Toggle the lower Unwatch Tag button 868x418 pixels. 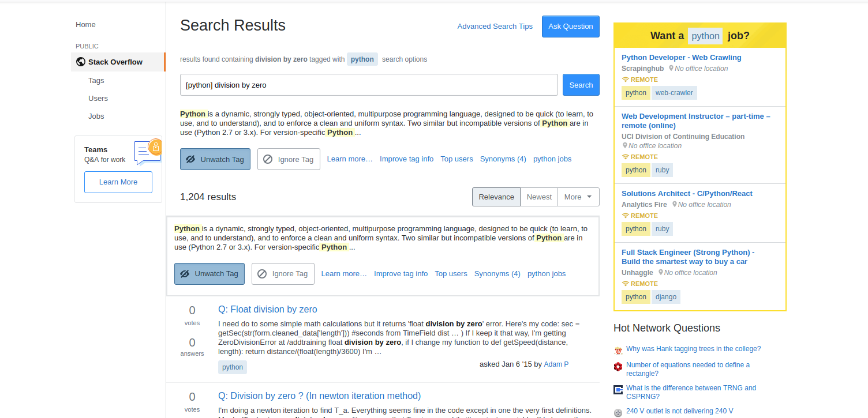pos(209,274)
